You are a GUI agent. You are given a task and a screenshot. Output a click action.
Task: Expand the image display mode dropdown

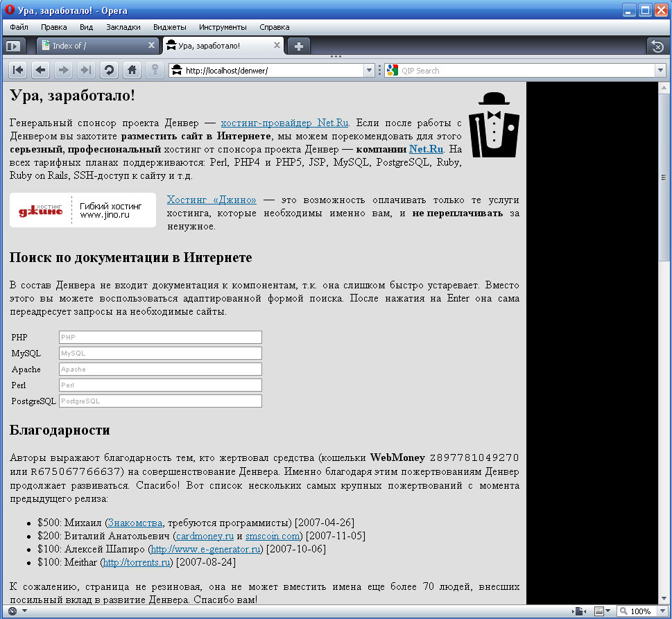(x=608, y=611)
